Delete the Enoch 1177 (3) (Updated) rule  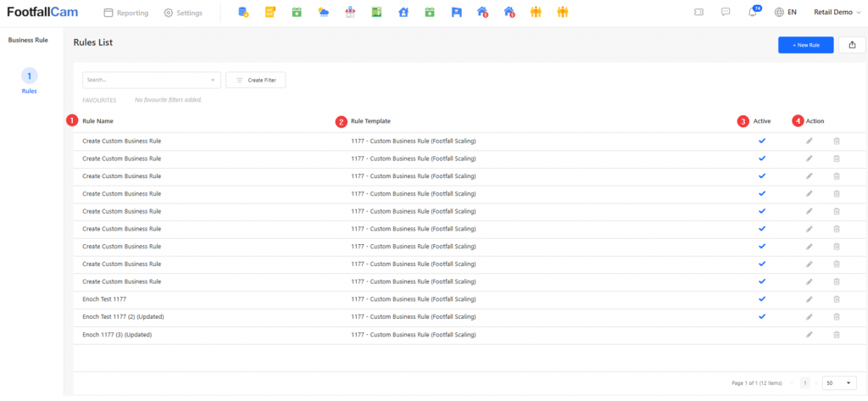point(836,335)
